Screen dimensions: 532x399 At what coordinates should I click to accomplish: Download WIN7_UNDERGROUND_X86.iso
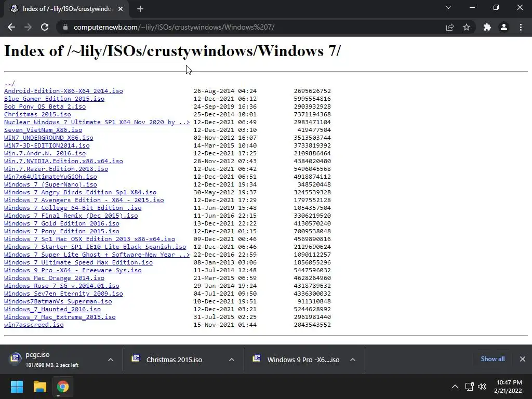coord(48,138)
